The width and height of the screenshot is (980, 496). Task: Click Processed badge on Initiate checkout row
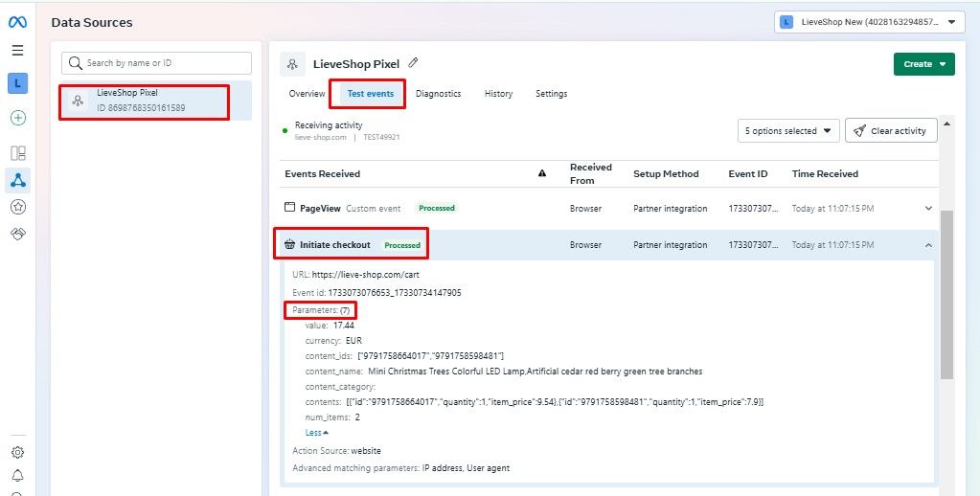coord(402,245)
